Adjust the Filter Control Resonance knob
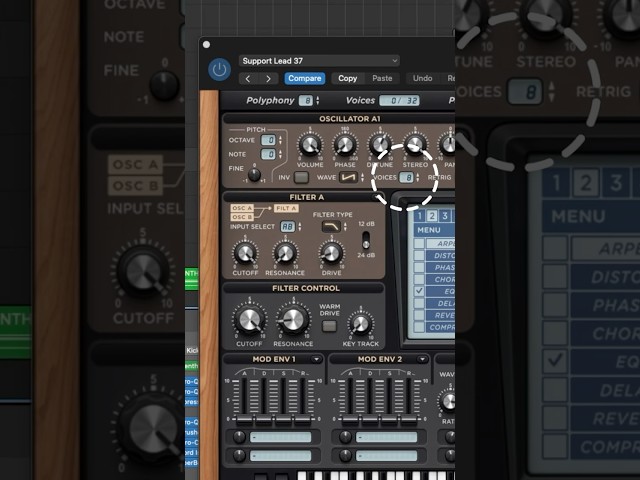 293,320
